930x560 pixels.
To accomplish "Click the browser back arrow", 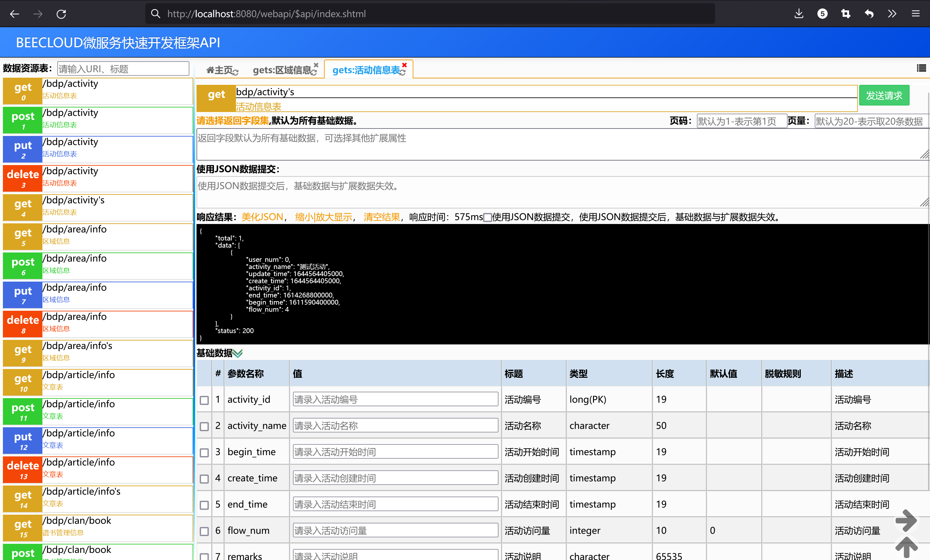I will (x=14, y=14).
